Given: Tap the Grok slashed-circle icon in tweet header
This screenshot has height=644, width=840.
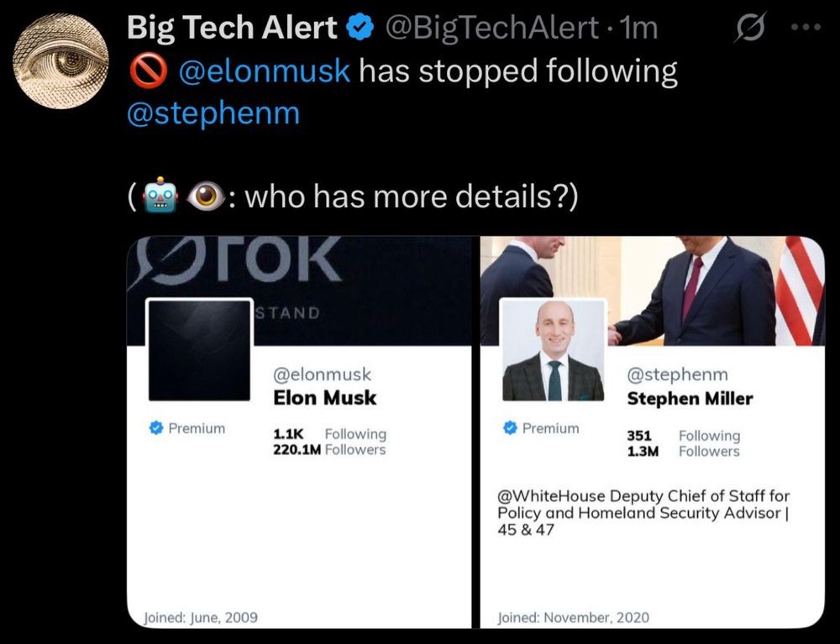Looking at the screenshot, I should [x=749, y=28].
